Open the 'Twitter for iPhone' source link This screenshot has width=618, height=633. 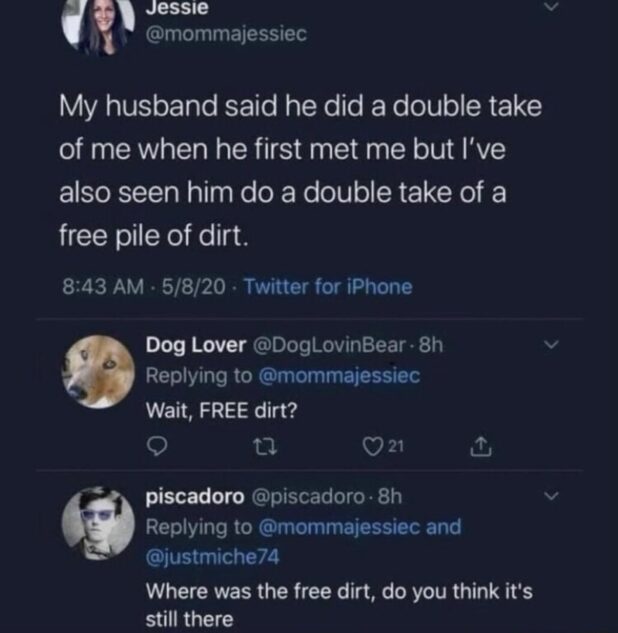tap(328, 287)
